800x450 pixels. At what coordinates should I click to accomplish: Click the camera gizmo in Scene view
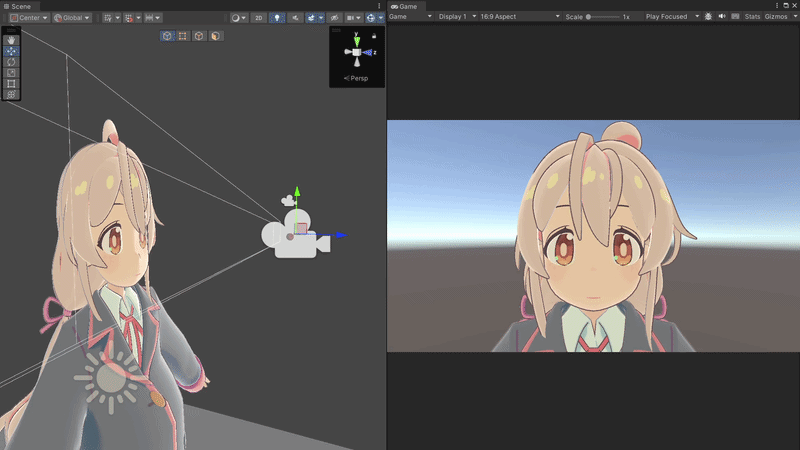click(x=296, y=234)
